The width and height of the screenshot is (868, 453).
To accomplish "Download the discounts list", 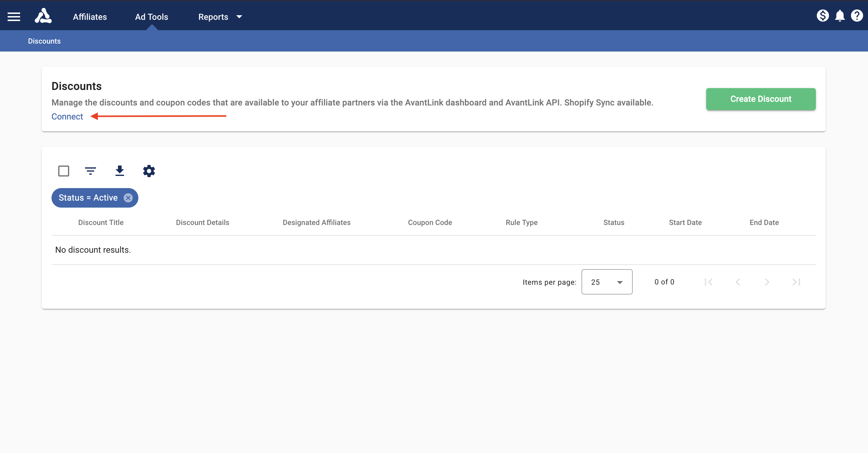I will (119, 171).
